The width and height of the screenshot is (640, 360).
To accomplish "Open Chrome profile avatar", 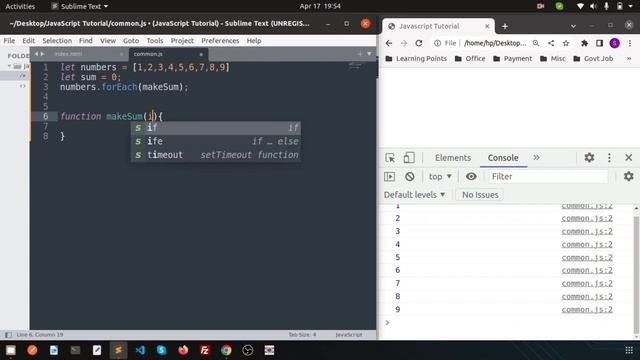I will pyautogui.click(x=615, y=43).
